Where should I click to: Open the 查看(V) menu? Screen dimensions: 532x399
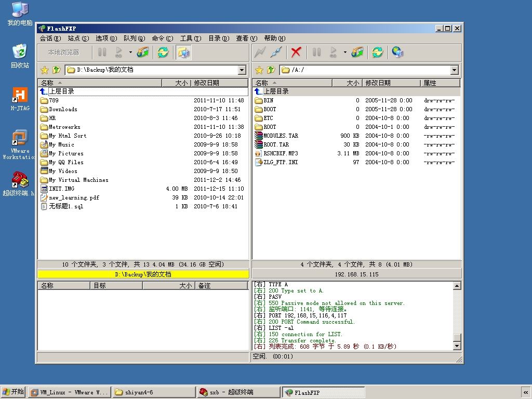[247, 38]
